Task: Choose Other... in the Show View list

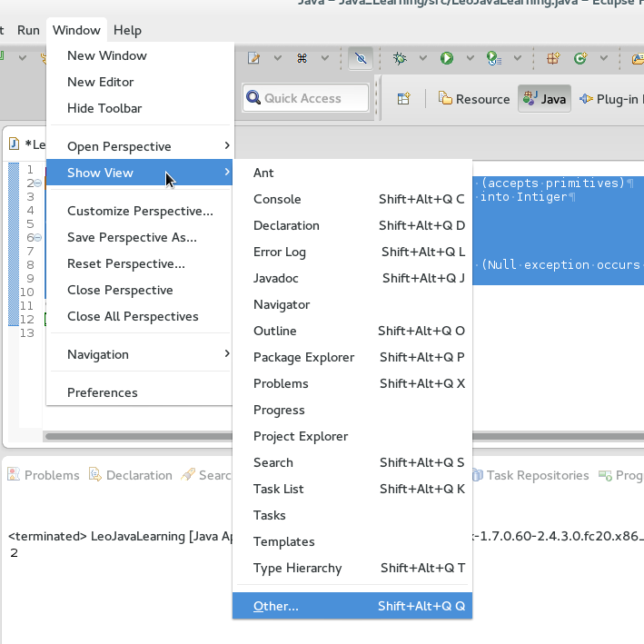Action: click(x=275, y=606)
